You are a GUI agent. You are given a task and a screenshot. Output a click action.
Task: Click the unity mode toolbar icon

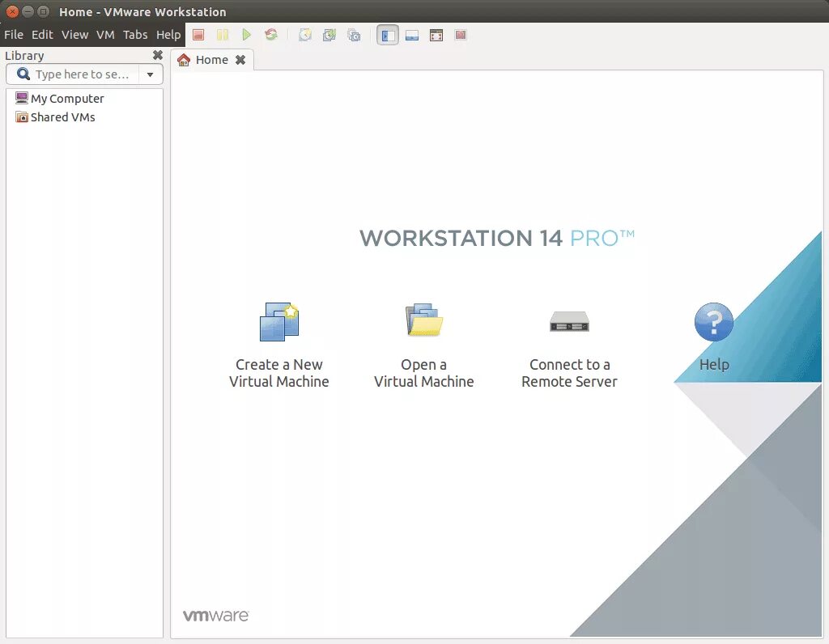click(x=461, y=35)
